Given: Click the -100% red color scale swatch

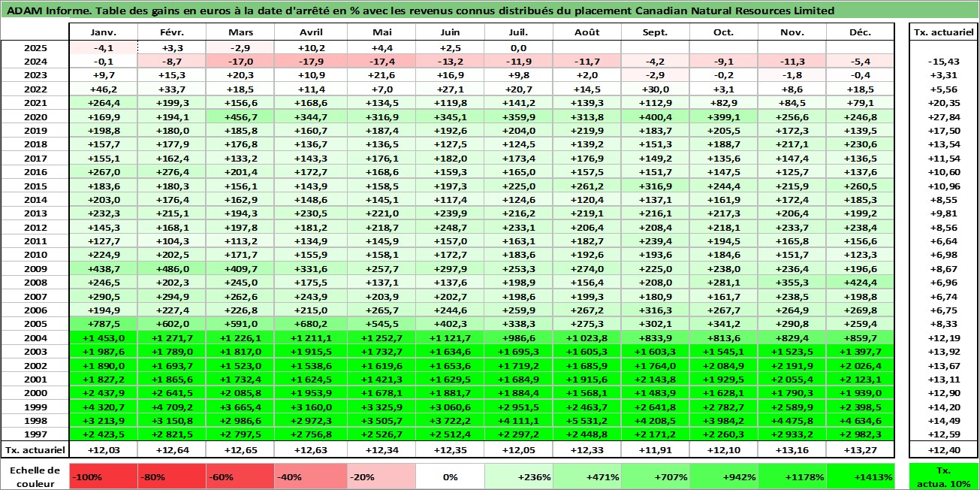Looking at the screenshot, I should [x=103, y=476].
